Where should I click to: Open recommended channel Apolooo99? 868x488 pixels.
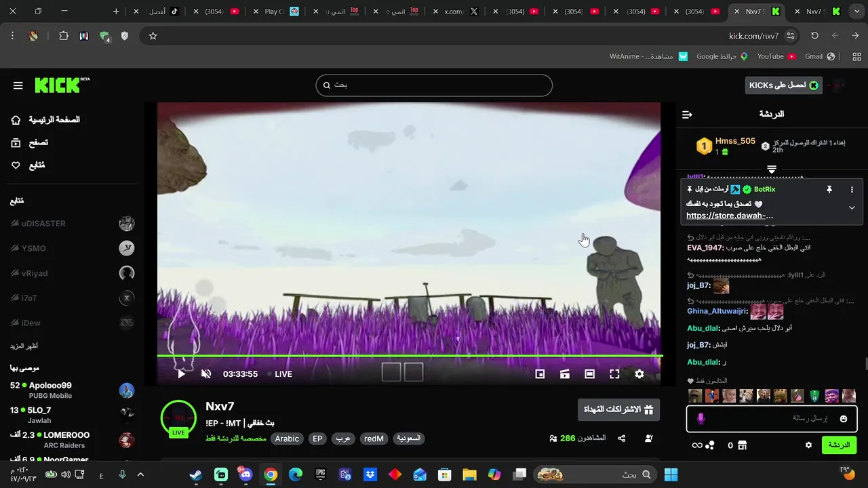[73, 390]
